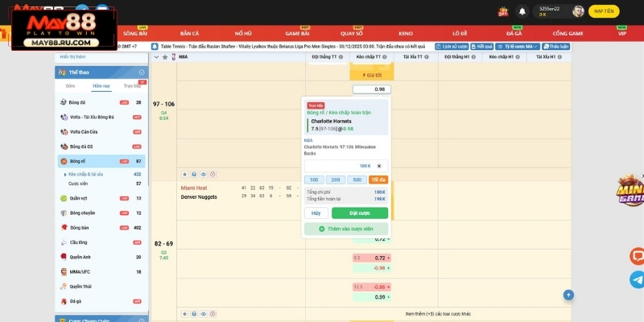The image size is (644, 322).
Task: Open the NỔ HŨ menu
Action: point(242,33)
